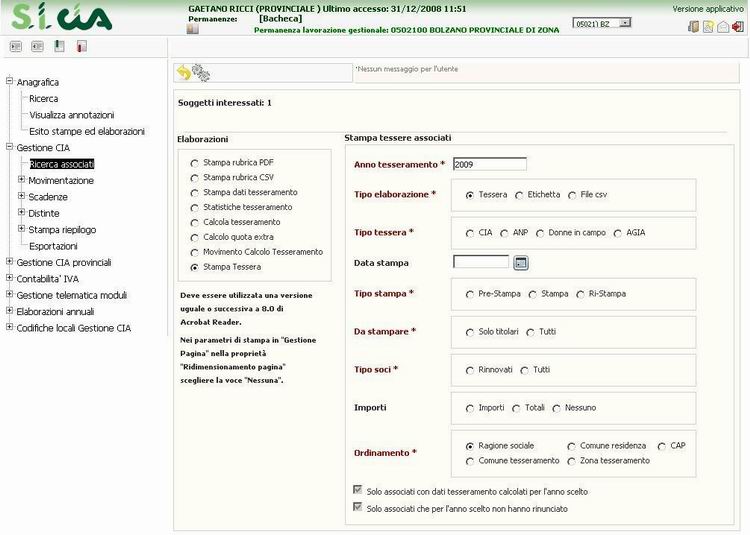750x535 pixels.
Task: Click the red logout exit icon
Action: (x=738, y=26)
